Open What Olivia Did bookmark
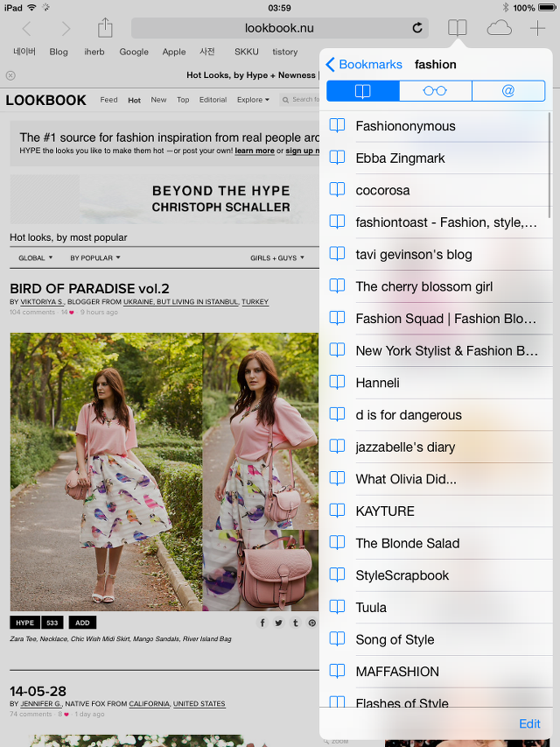Image resolution: width=560 pixels, height=747 pixels. point(436,479)
